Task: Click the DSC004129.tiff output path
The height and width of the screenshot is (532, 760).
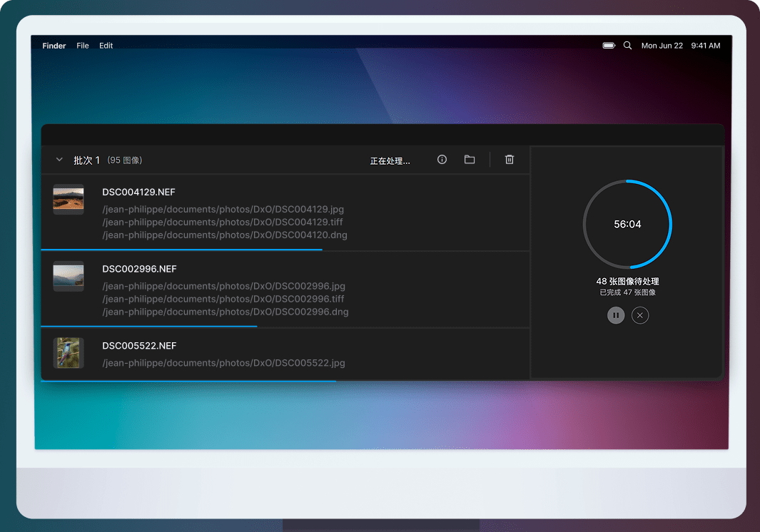Action: point(223,222)
